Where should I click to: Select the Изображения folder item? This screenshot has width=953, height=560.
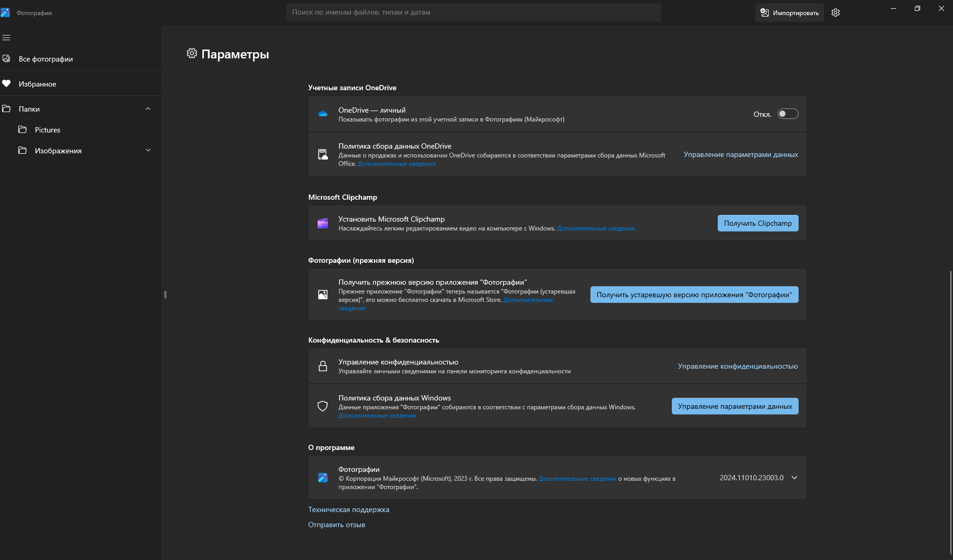pos(80,150)
